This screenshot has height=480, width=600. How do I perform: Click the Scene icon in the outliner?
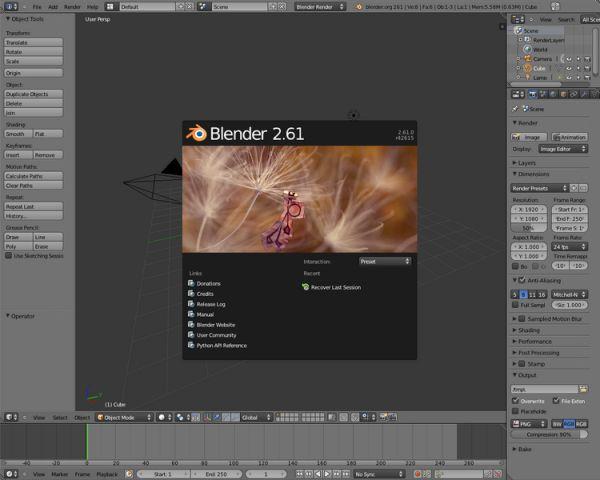(x=518, y=30)
